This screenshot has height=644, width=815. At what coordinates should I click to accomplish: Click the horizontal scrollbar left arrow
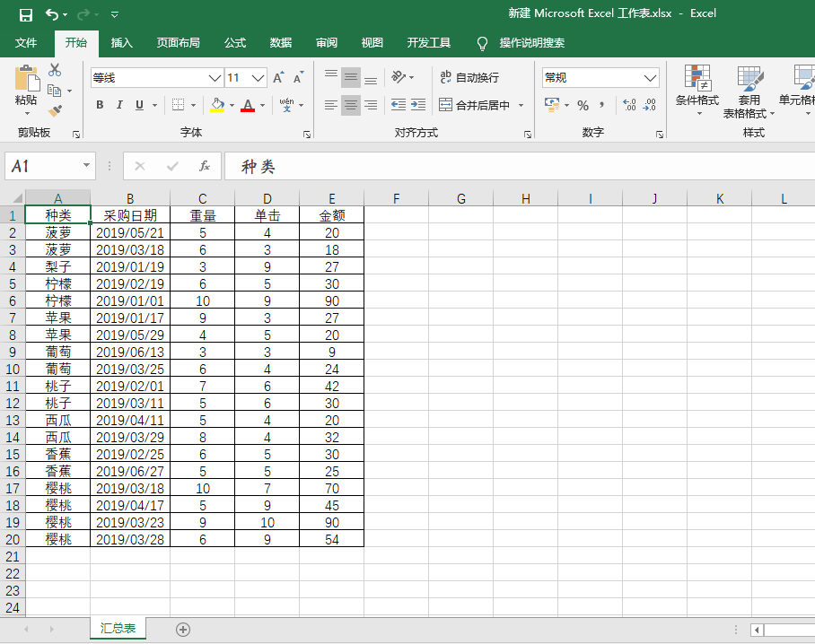click(x=757, y=630)
